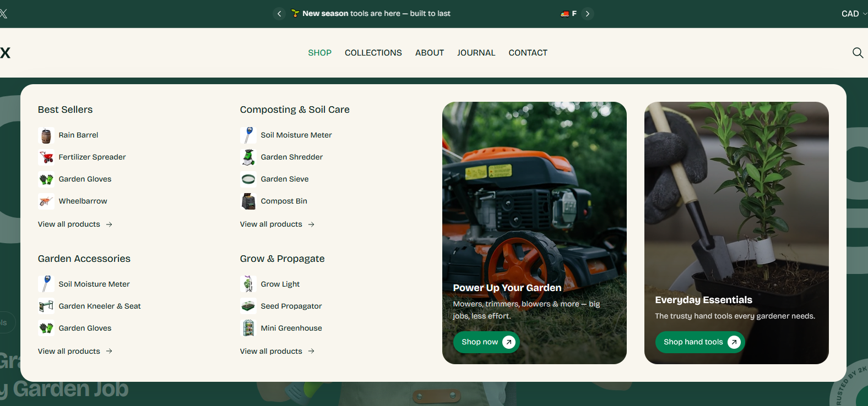Visit the CONTACT page

coord(528,53)
